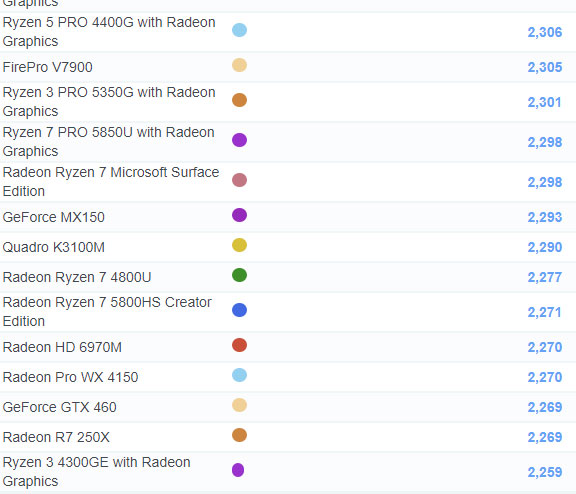Click the purple dot for Ryzen 7 PRO 5850U
The width and height of the screenshot is (576, 494).
tap(240, 140)
